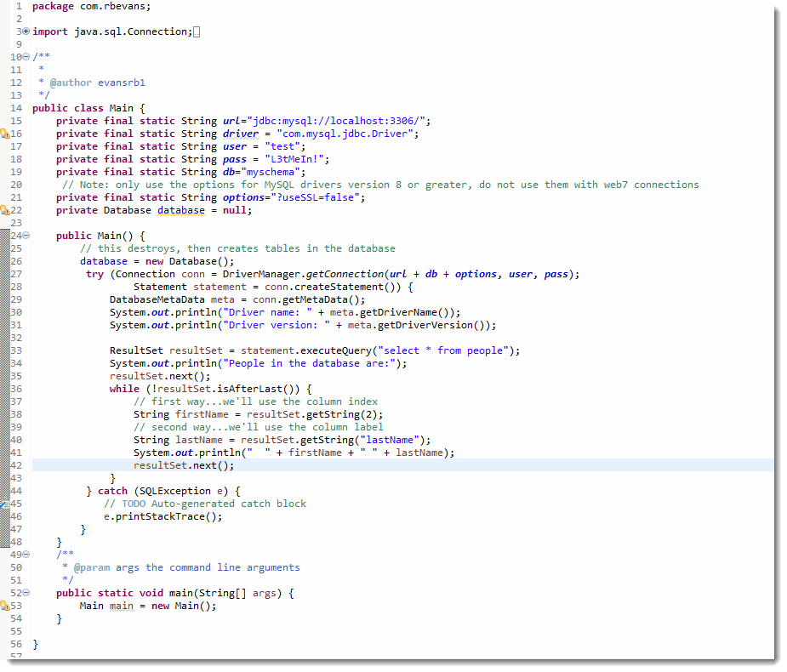787x672 pixels.
Task: Click the TODO task marker on line 45
Action: coord(4,504)
